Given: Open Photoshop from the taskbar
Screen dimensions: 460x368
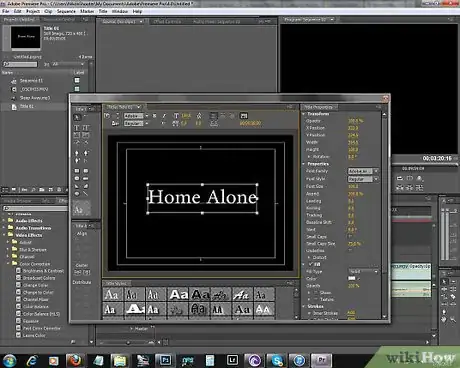Looking at the screenshot, I should pos(165,360).
